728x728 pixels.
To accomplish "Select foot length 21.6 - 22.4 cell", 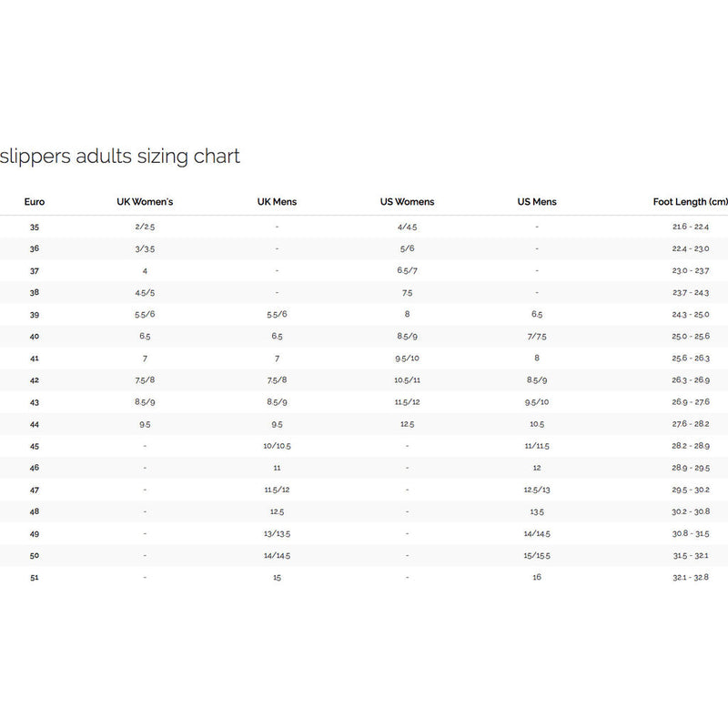I will coord(690,227).
